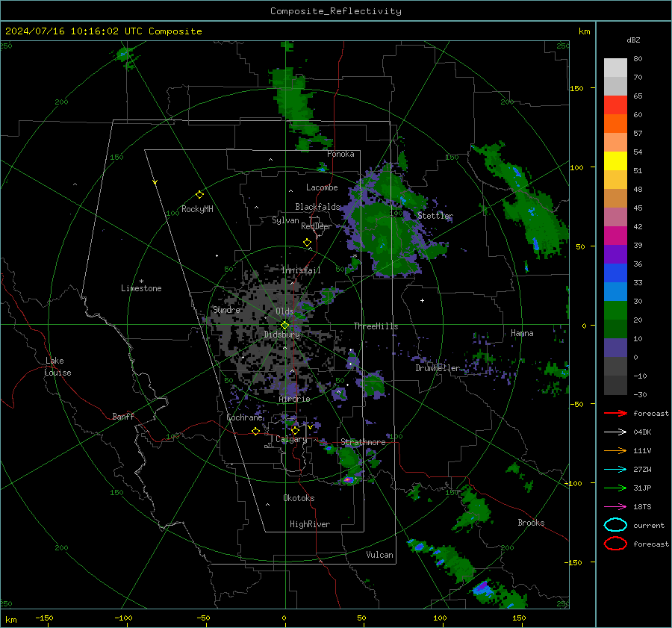Image resolution: width=672 pixels, height=628 pixels.
Task: Select the magenta 39-42 dBZ color swatch
Action: (x=615, y=236)
